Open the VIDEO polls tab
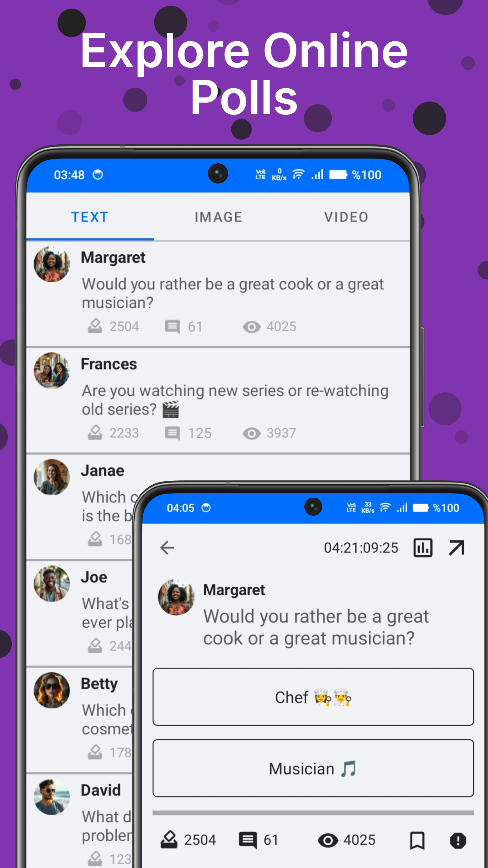488x868 pixels. [346, 217]
